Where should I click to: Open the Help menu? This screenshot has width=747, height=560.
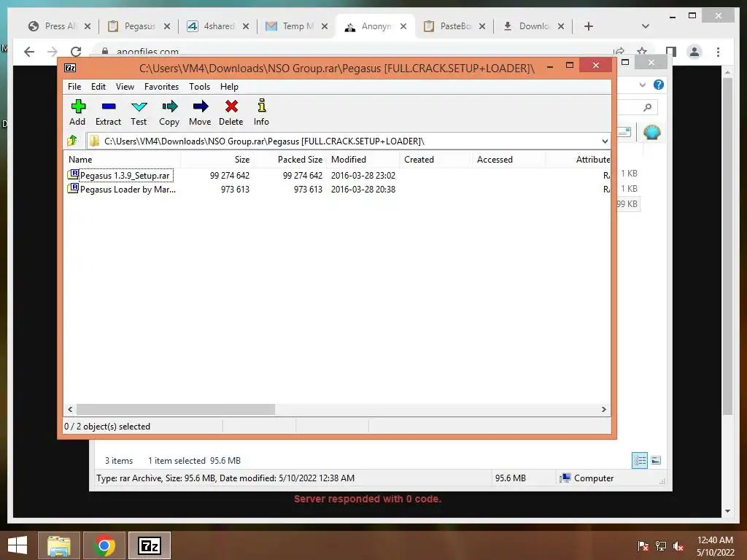click(x=229, y=87)
